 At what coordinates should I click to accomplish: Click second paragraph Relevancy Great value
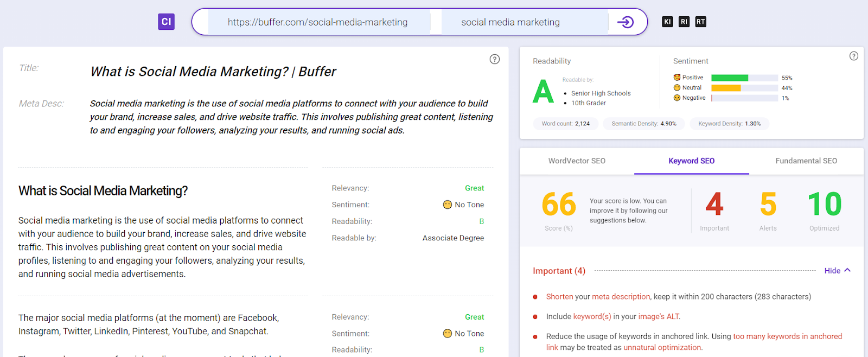[x=474, y=317]
